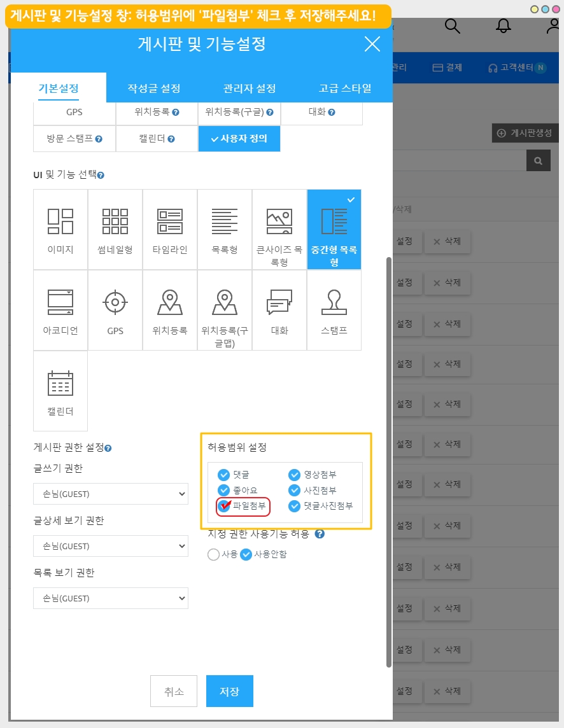Viewport: 564px width, 728px height.
Task: Toggle the 영상첨부 checkbox
Action: tap(294, 475)
